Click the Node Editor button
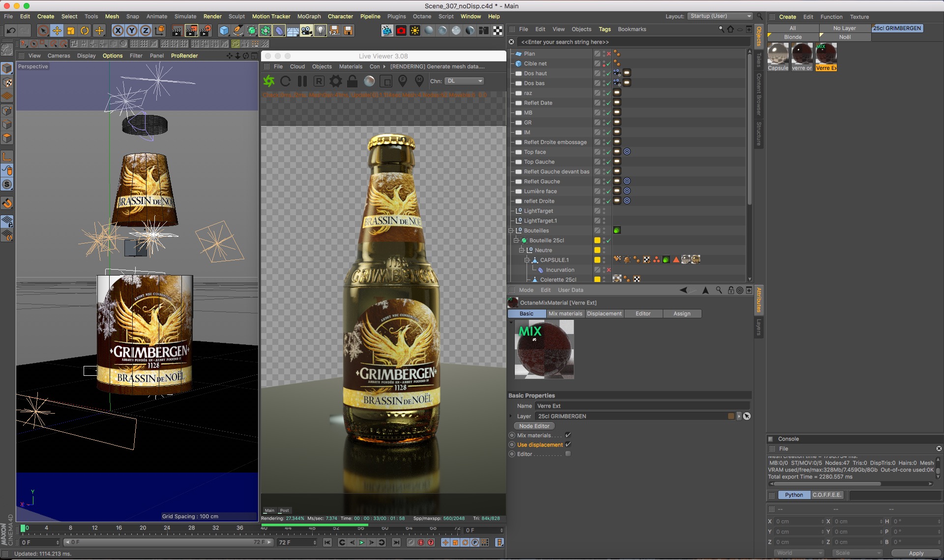This screenshot has width=944, height=560. click(x=534, y=426)
